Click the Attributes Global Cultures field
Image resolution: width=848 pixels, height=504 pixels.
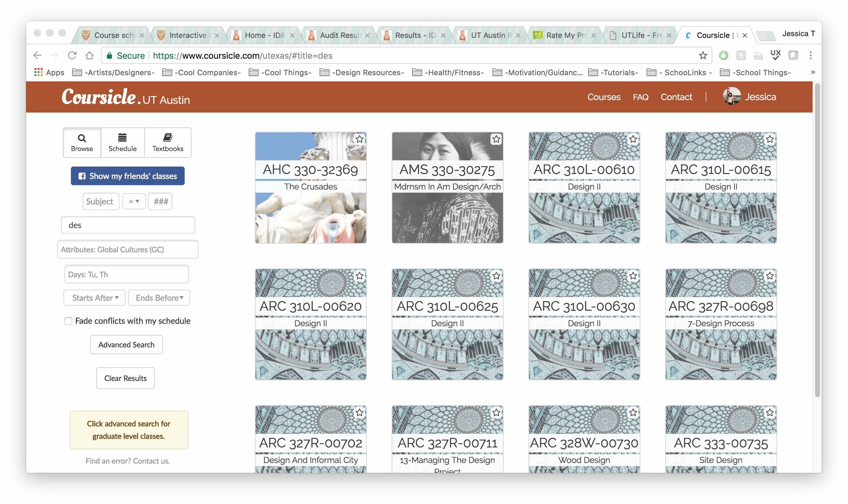tap(128, 250)
